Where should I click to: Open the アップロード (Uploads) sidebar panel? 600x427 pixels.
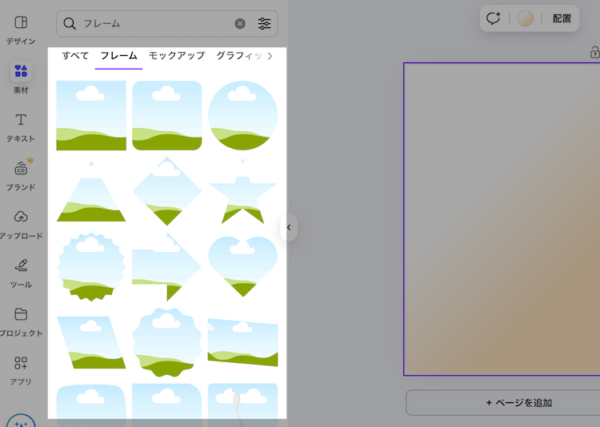21,225
